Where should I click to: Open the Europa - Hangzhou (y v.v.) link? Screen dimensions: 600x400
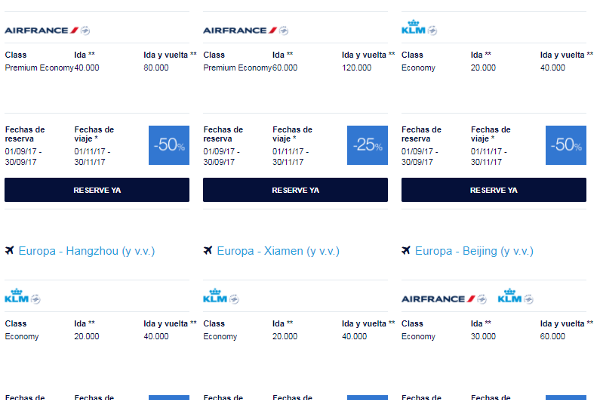click(x=86, y=251)
